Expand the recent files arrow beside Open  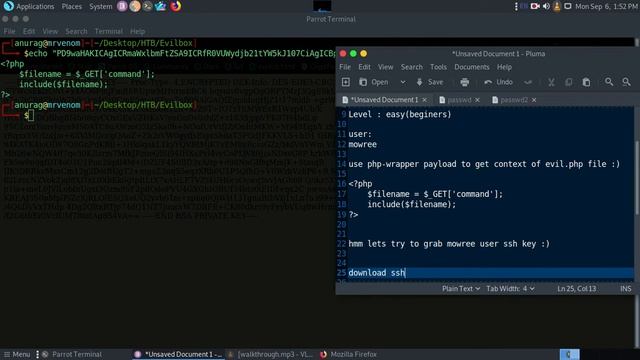403,82
